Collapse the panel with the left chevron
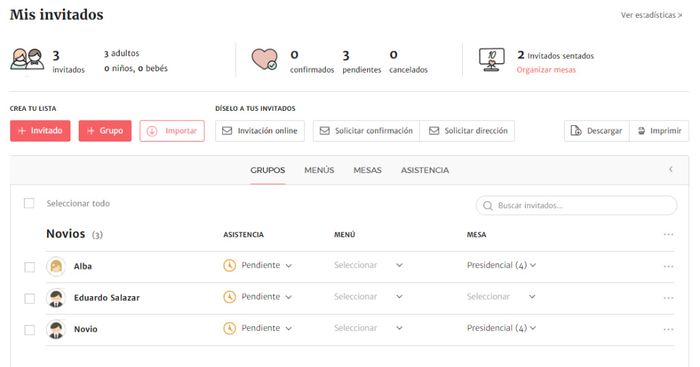 (x=671, y=169)
